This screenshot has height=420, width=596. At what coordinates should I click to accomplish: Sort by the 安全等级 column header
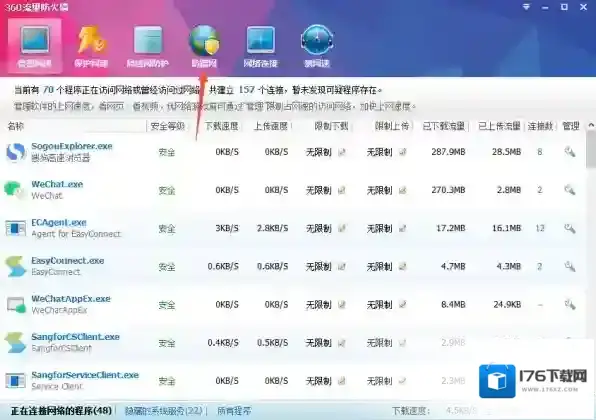[x=167, y=126]
